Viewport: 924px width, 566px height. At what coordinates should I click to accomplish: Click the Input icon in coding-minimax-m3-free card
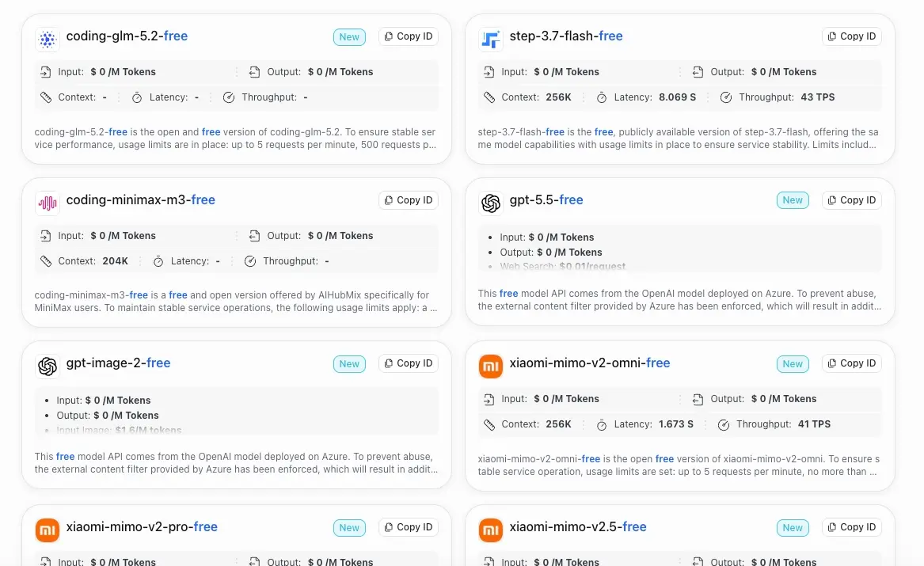45,236
